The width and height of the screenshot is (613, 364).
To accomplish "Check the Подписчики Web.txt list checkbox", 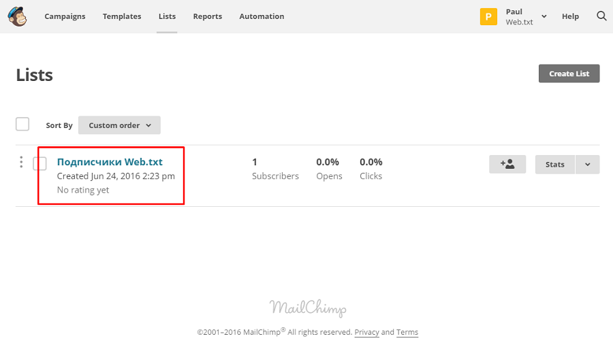I will coord(40,164).
